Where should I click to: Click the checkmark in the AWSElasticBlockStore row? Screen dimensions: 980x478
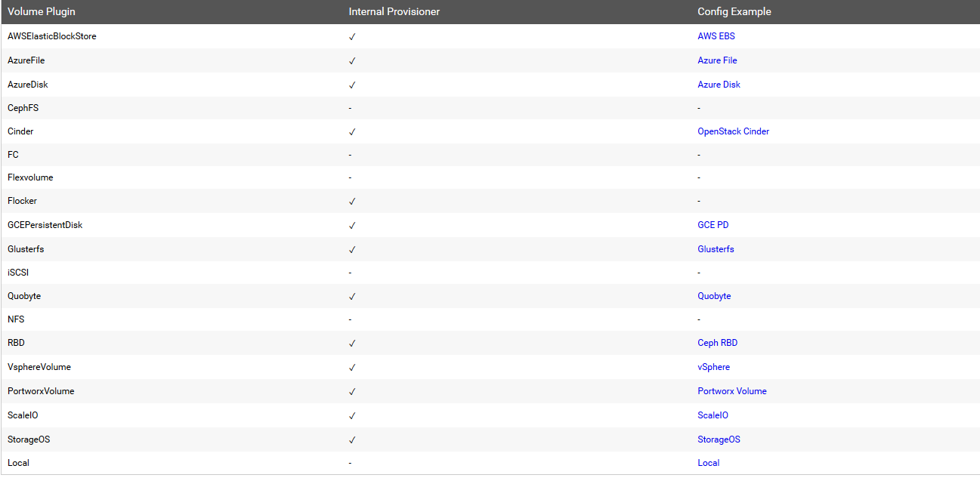pos(352,36)
